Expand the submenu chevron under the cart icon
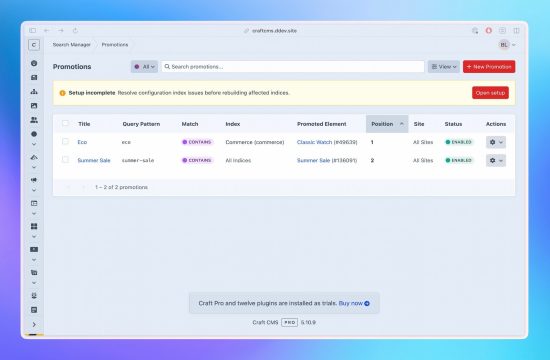 (x=34, y=283)
